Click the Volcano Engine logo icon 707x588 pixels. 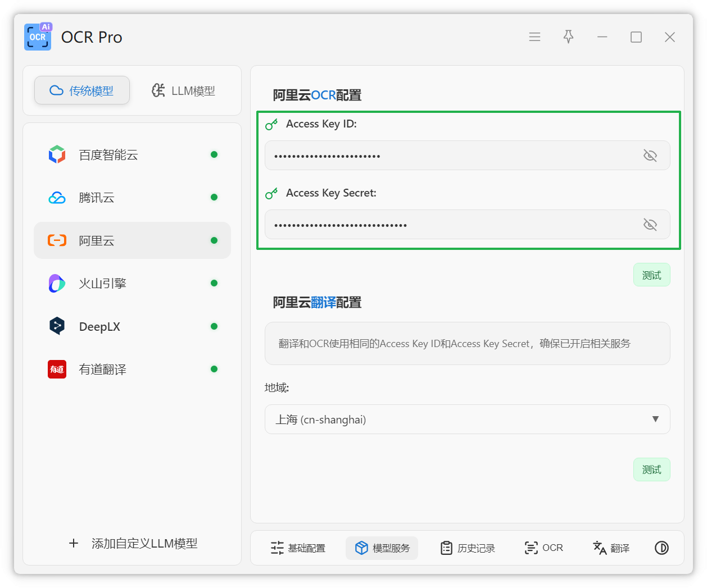pyautogui.click(x=57, y=284)
